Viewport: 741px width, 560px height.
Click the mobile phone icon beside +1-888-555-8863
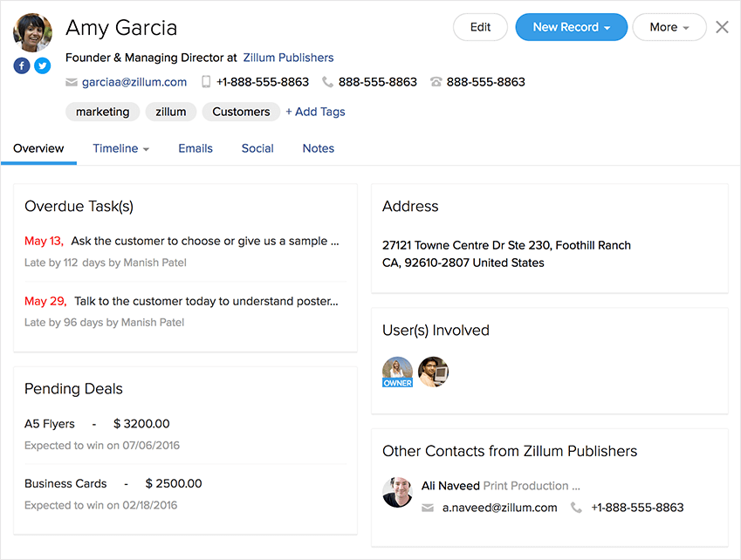coord(206,82)
